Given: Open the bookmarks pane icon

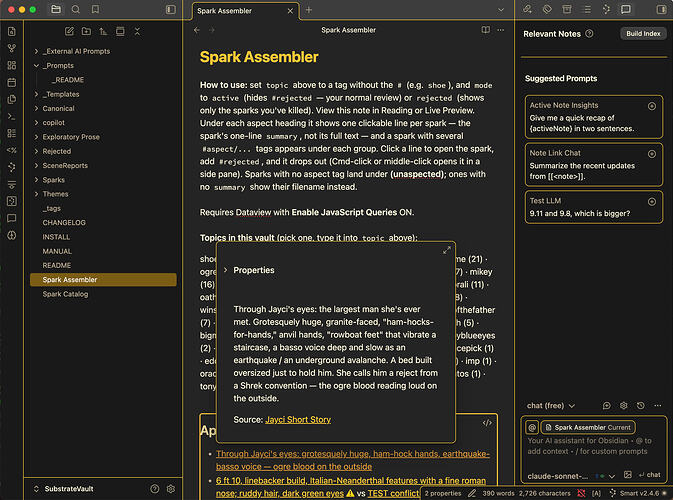Looking at the screenshot, I should tap(95, 9).
